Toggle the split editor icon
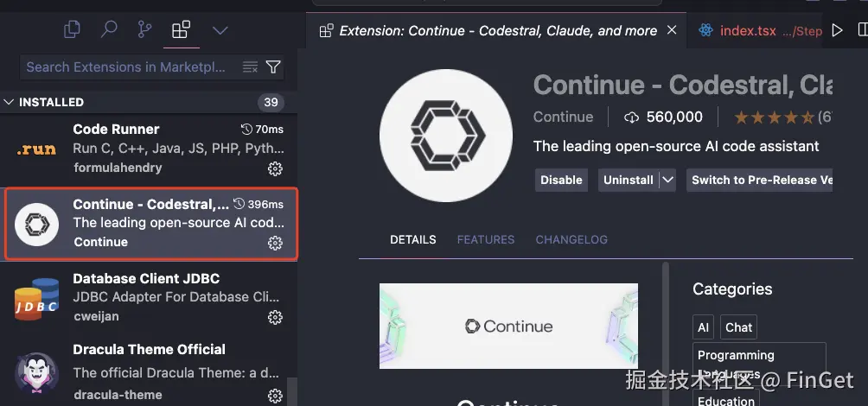Screen dimensions: 868x406 pyautogui.click(x=863, y=29)
